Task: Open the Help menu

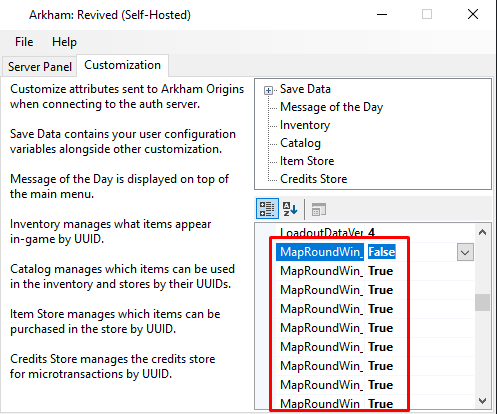Action: pos(64,42)
